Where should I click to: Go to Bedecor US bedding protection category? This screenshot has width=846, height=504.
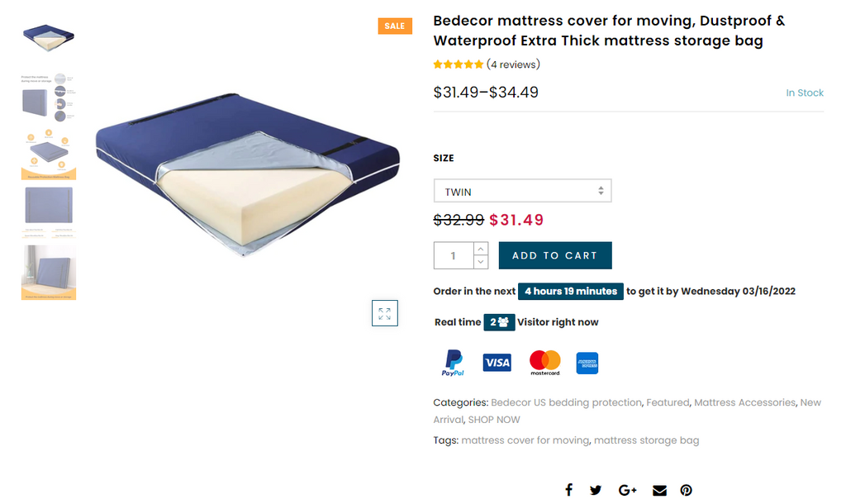(x=566, y=402)
